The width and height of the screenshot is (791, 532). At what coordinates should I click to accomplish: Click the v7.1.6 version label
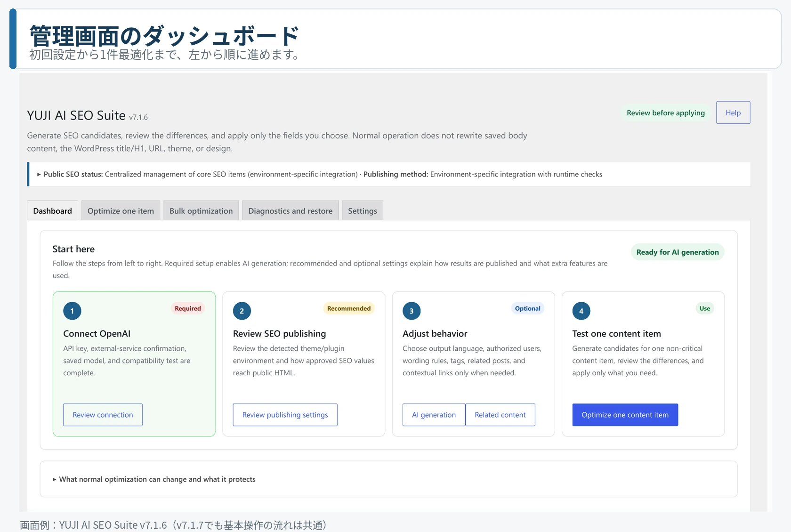[x=138, y=117]
